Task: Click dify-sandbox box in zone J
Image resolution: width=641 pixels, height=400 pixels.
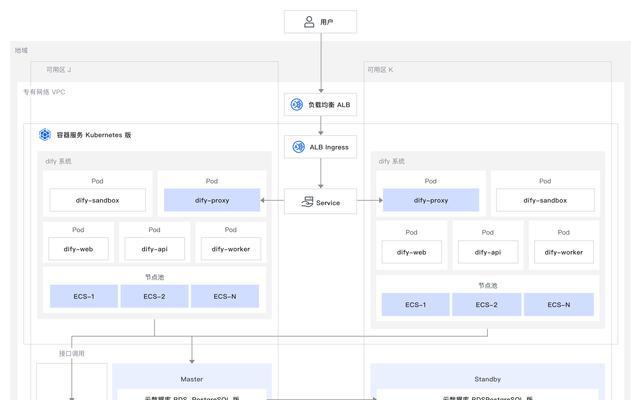Action: [x=97, y=200]
